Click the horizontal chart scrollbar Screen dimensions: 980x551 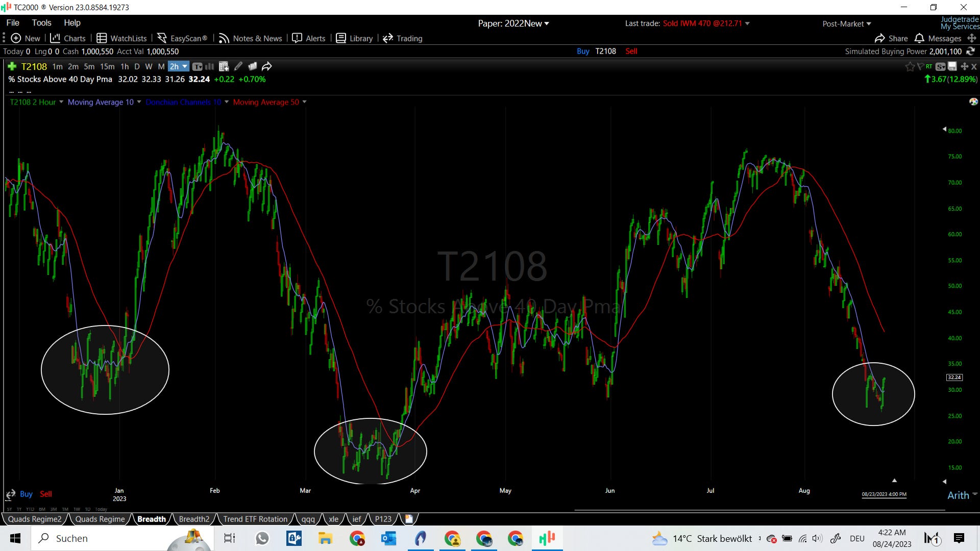759,509
